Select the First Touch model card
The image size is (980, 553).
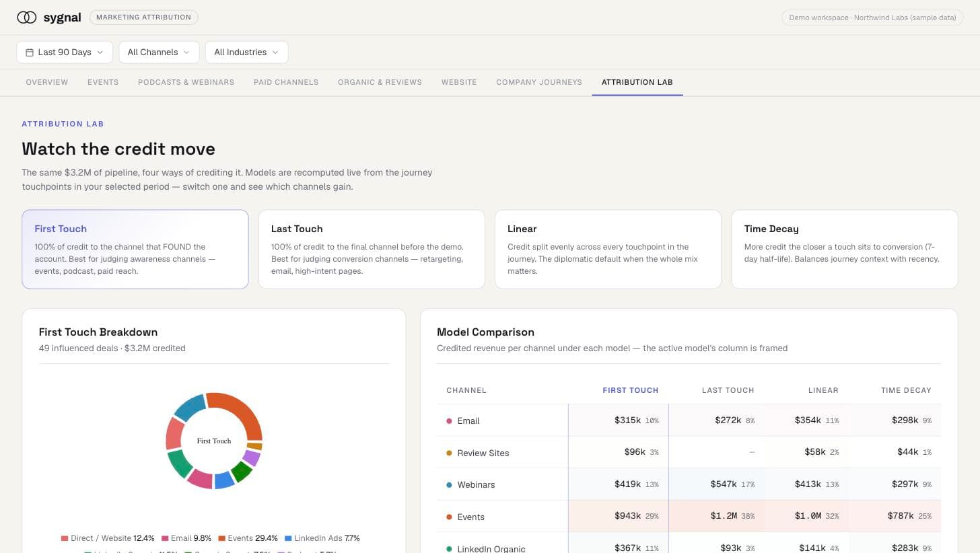[135, 249]
